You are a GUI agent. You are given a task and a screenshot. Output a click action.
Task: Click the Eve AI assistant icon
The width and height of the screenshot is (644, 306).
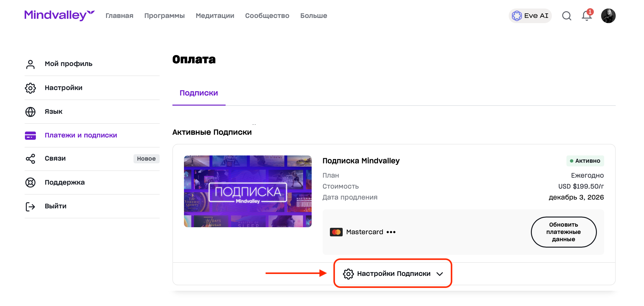(x=518, y=16)
